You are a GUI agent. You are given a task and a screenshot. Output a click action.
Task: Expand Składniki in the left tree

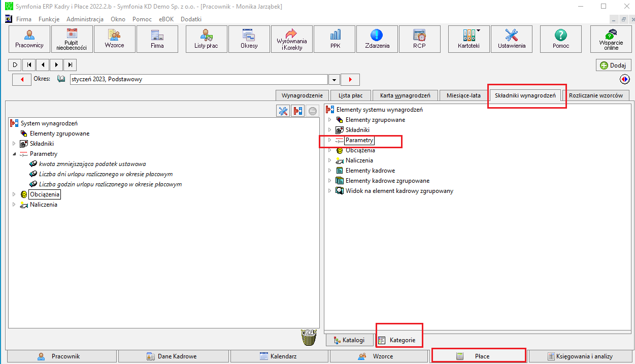tap(14, 144)
